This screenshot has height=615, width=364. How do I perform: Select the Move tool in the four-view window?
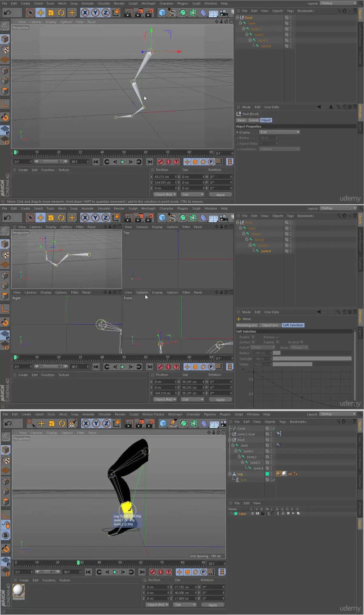40,217
